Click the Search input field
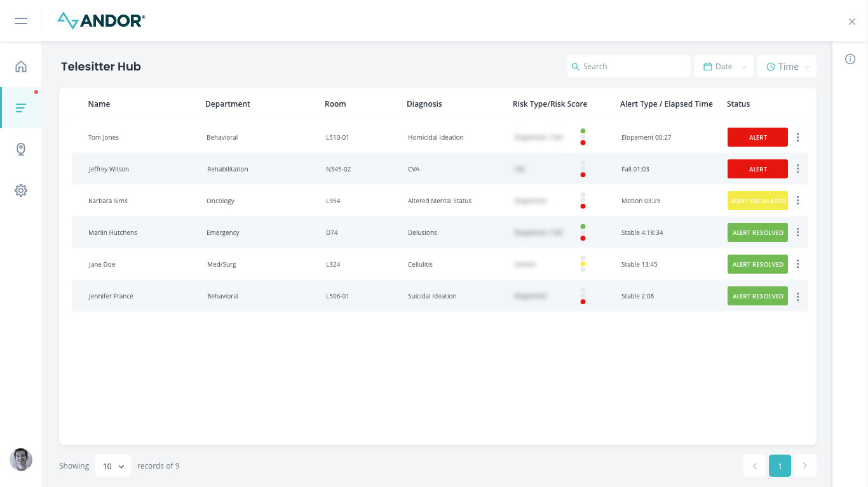This screenshot has width=868, height=487. (629, 67)
